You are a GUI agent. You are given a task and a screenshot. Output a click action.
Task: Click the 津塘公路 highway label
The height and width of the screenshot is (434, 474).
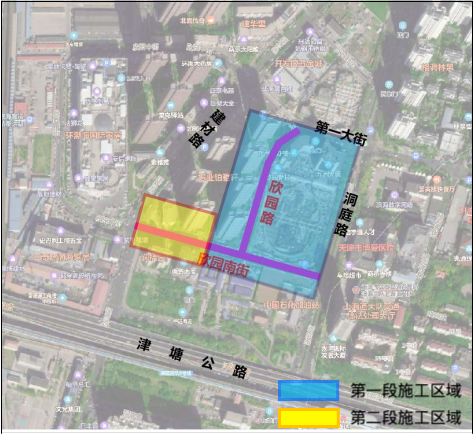pos(193,358)
